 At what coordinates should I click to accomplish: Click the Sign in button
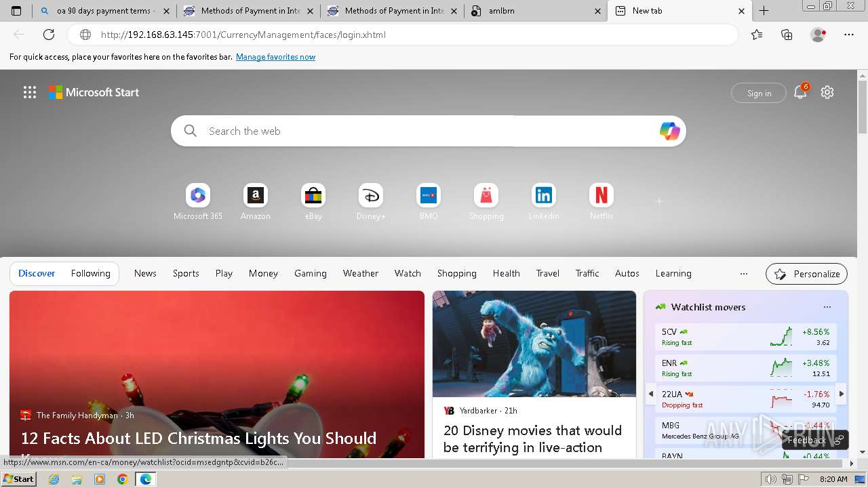pos(759,93)
